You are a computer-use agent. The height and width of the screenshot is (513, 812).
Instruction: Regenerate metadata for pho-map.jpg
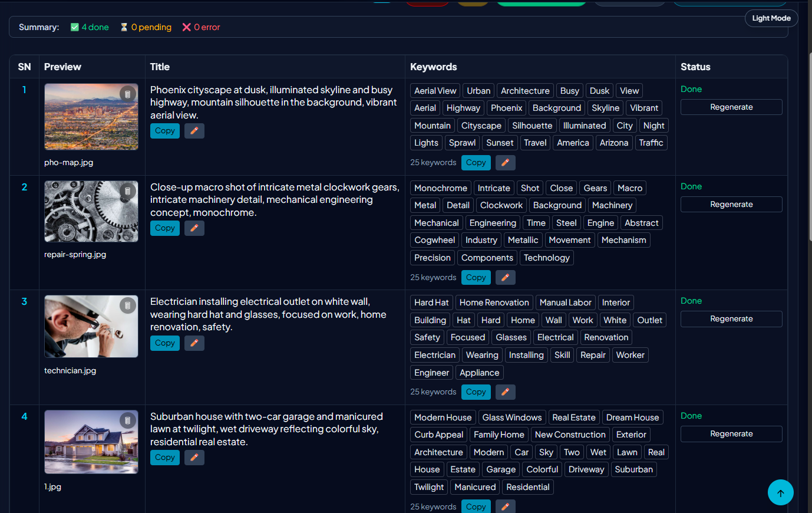pos(731,107)
